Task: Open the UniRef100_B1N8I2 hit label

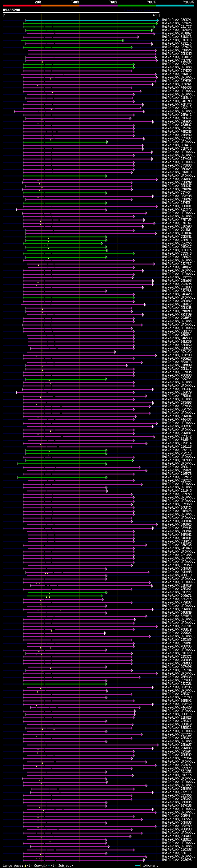Action: tap(177, 74)
